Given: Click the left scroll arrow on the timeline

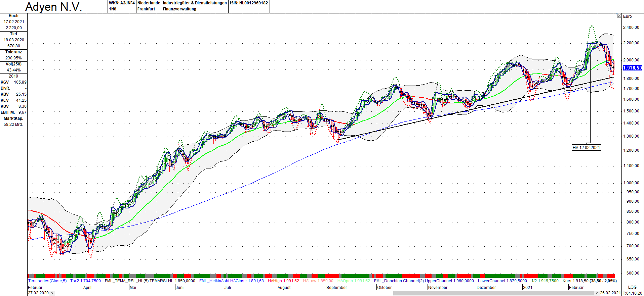Looking at the screenshot, I should pos(52,293).
